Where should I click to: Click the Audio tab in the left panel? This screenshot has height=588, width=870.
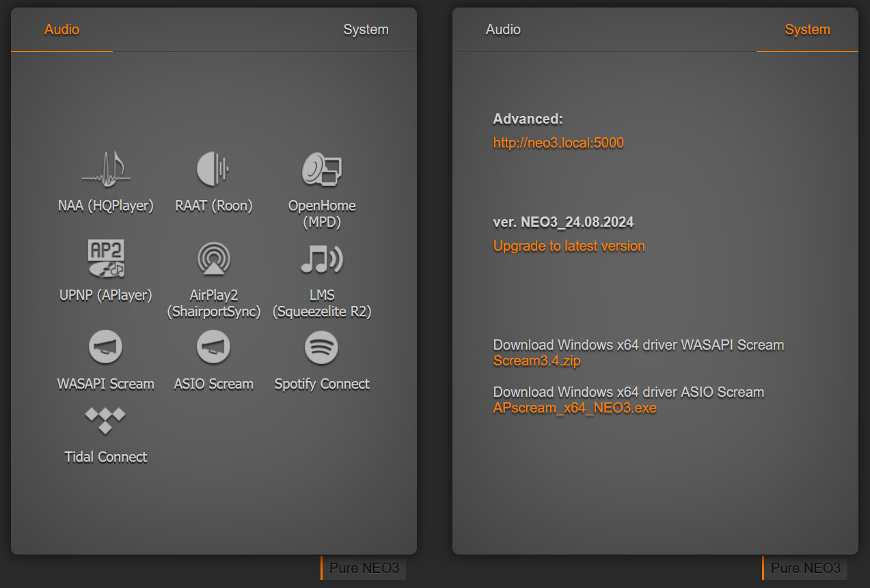(62, 29)
